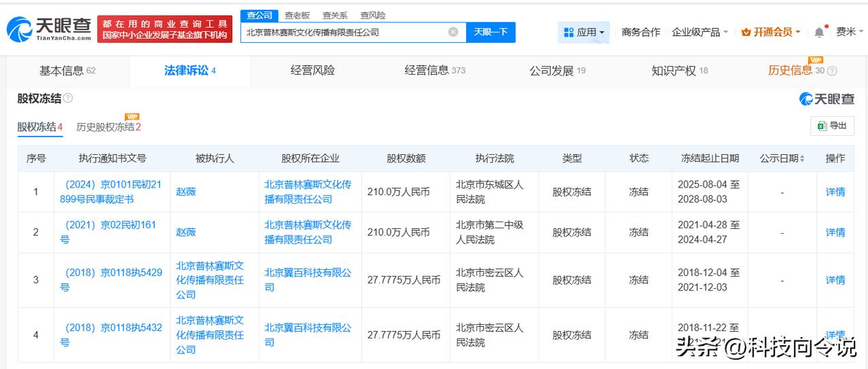The height and width of the screenshot is (369, 868).
Task: Switch to the 法律诉讼 tab
Action: tap(189, 71)
